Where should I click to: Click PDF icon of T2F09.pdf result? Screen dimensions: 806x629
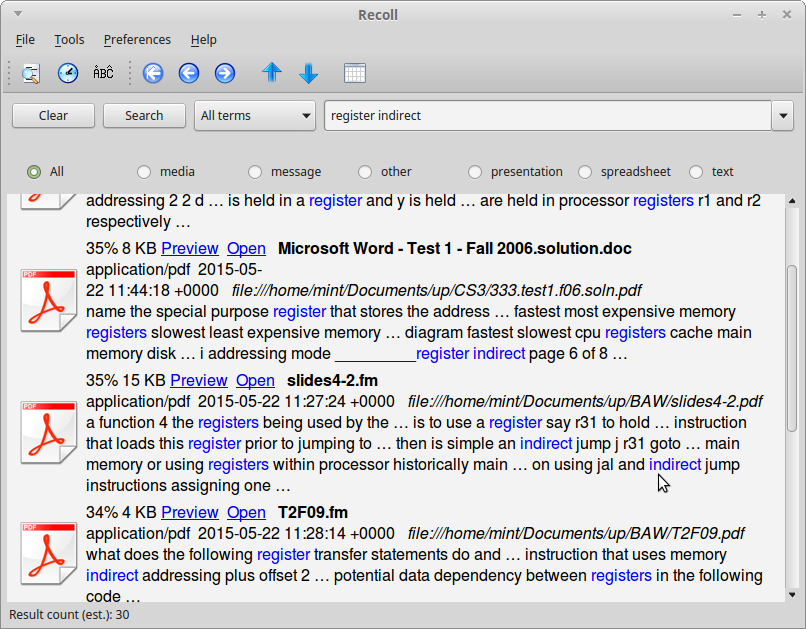point(48,554)
